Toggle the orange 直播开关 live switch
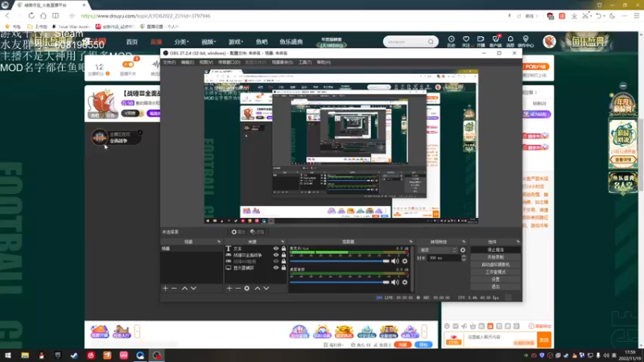 [x=128, y=64]
